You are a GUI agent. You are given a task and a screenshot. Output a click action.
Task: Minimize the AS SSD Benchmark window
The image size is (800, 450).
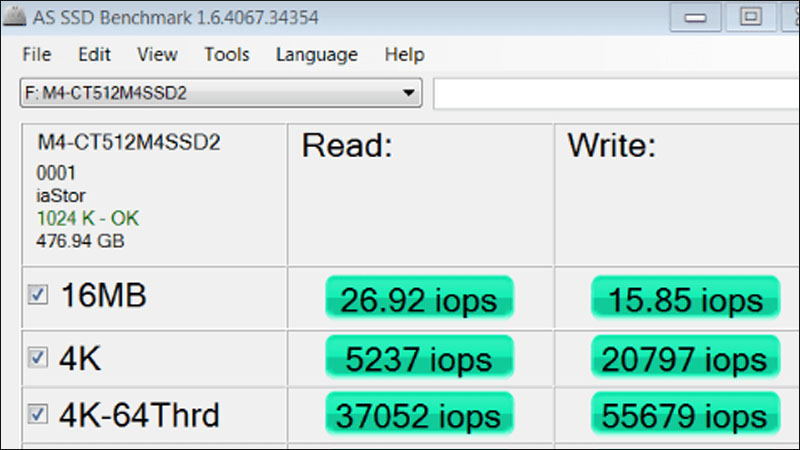695,17
